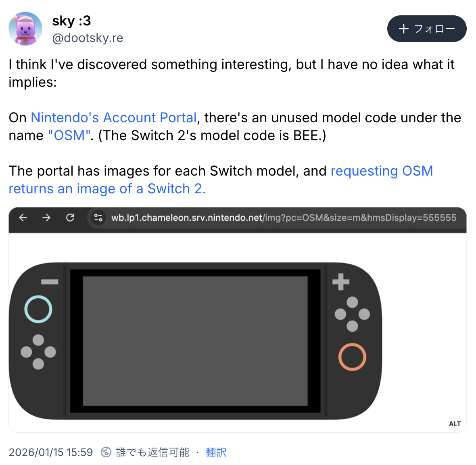This screenshot has width=476, height=465.
Task: Click the 誰でも返信可能 reply setting text
Action: pyautogui.click(x=153, y=452)
